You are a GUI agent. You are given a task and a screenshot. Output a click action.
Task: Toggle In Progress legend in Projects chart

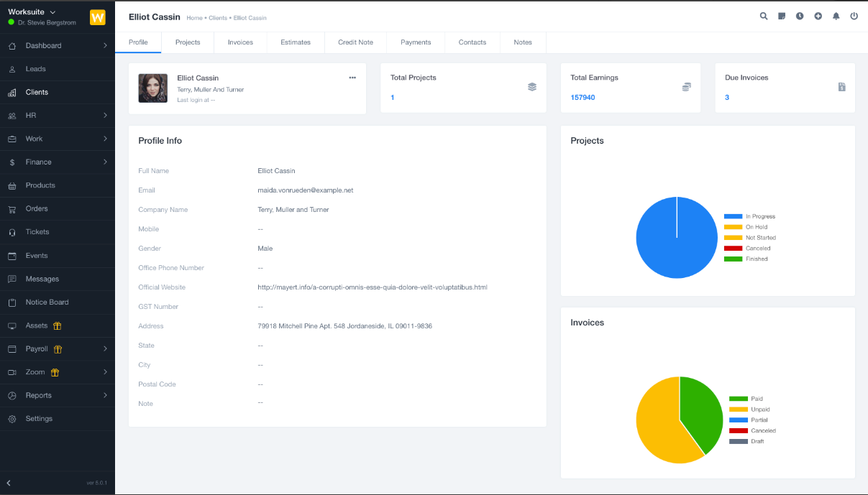(x=749, y=216)
